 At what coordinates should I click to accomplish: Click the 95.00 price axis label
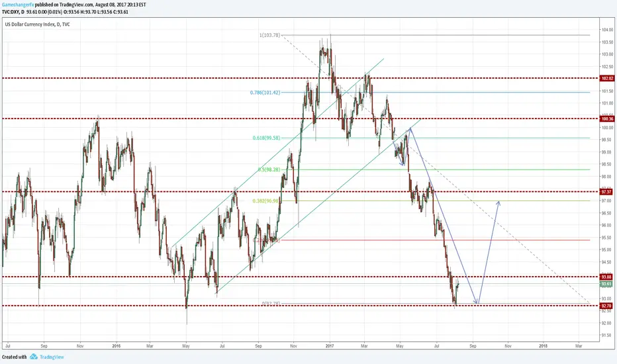(x=606, y=250)
